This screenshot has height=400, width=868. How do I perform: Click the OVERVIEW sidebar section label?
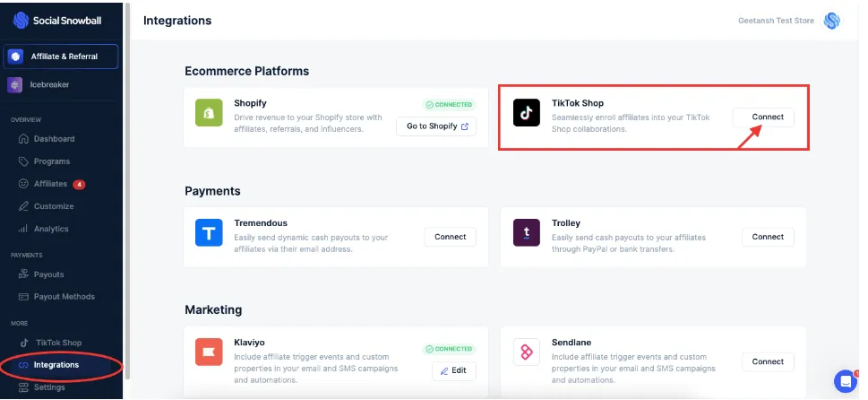click(26, 119)
